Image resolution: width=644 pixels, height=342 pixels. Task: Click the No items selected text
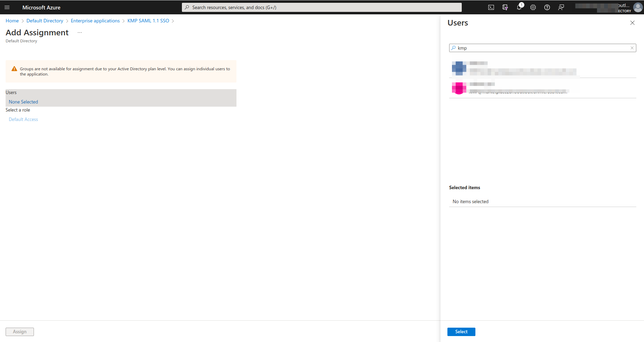point(470,201)
